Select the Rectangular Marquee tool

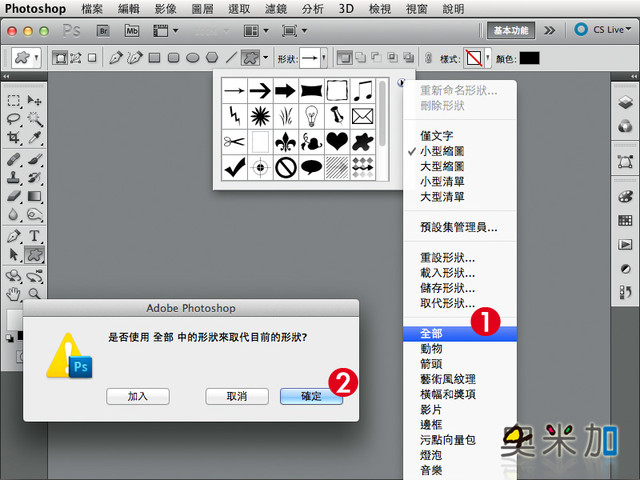click(13, 100)
